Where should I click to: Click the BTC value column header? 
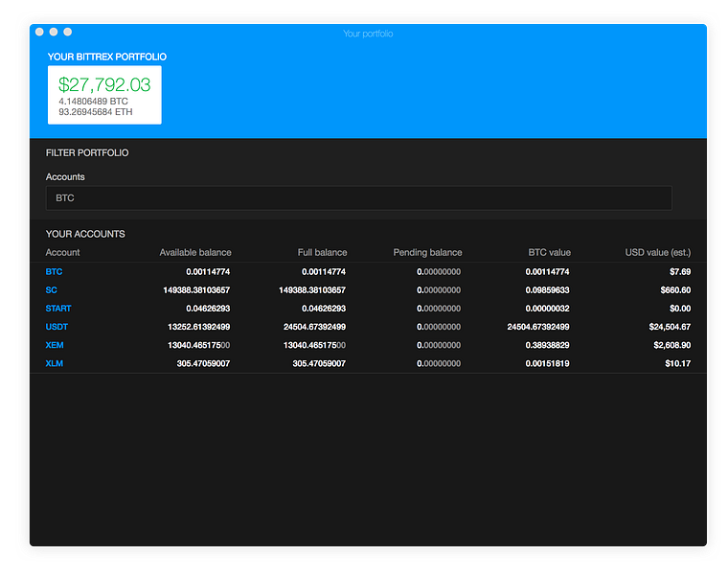pos(549,252)
